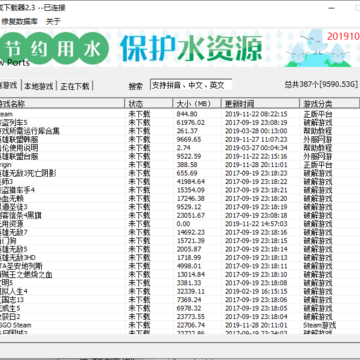Select the size cell 41984.64

pyautogui.click(x=190, y=182)
